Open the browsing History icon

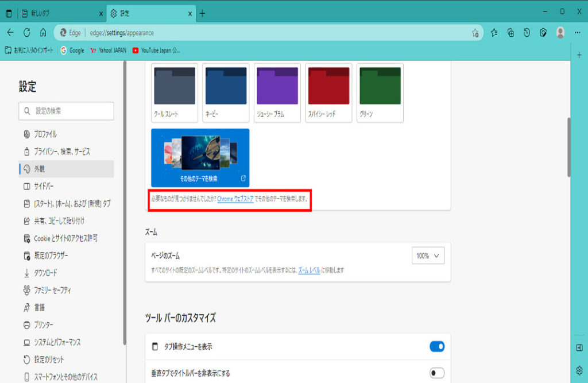[x=527, y=33]
